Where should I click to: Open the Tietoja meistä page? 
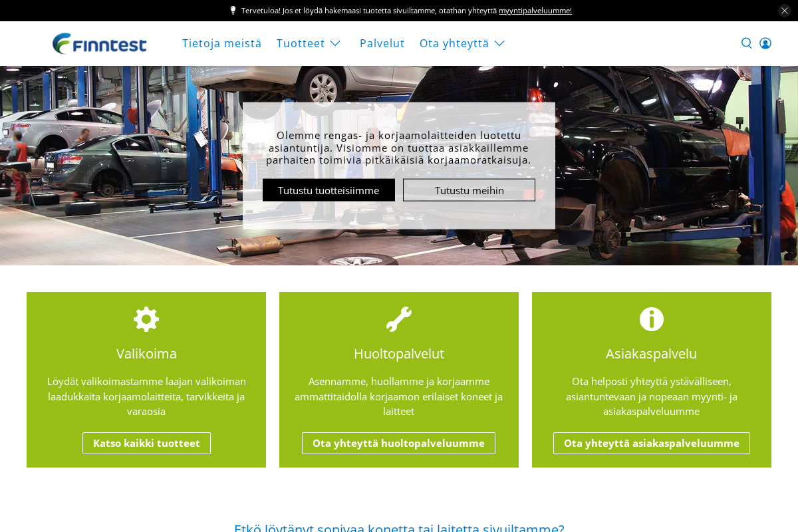221,43
